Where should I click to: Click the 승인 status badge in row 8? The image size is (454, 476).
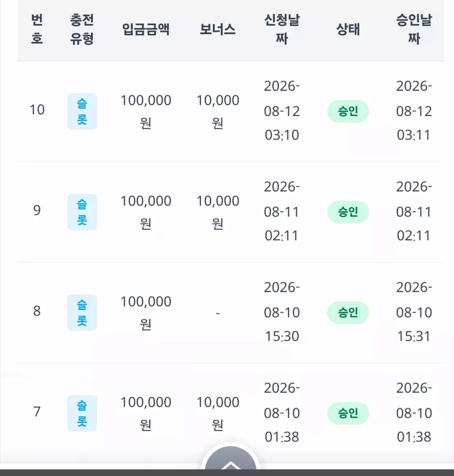pos(348,312)
